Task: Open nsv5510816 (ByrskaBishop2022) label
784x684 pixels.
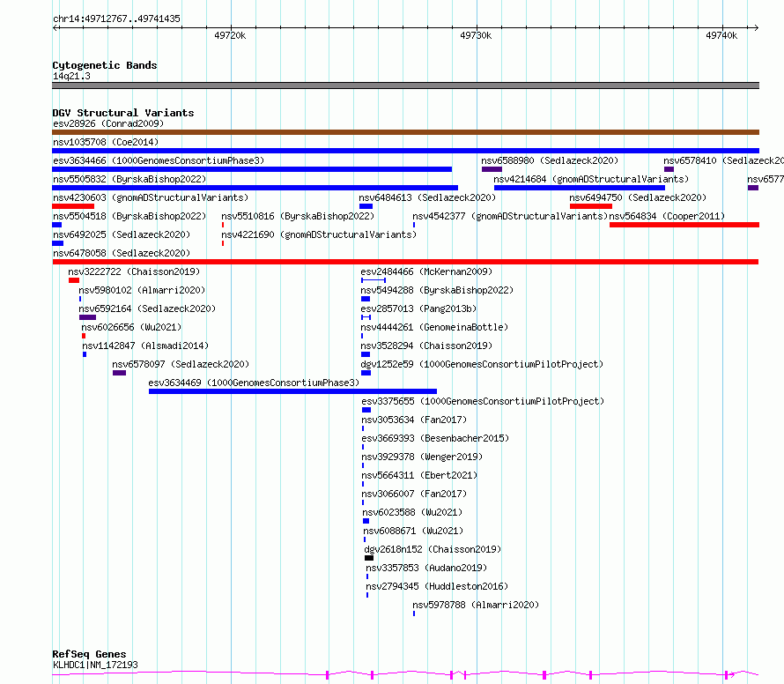Action: 298,216
